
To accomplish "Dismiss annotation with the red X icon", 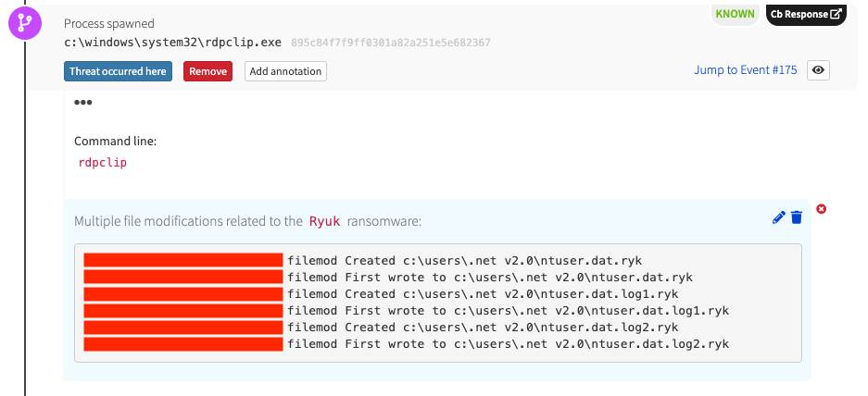I will [821, 209].
